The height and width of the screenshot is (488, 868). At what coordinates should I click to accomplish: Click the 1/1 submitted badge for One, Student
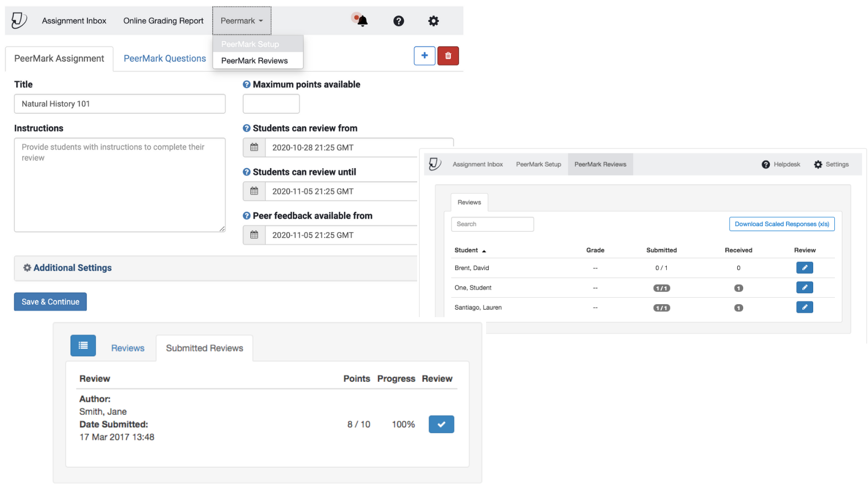661,288
